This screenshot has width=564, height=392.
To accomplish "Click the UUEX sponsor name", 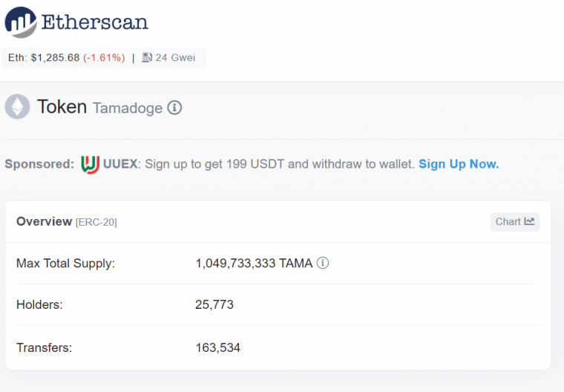I will click(x=120, y=164).
